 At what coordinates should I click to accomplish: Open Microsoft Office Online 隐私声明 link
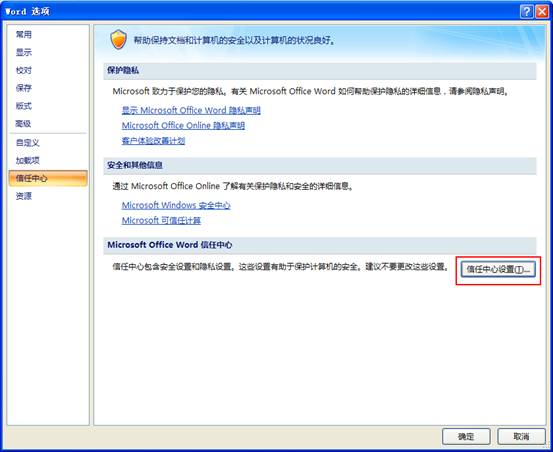coord(183,126)
